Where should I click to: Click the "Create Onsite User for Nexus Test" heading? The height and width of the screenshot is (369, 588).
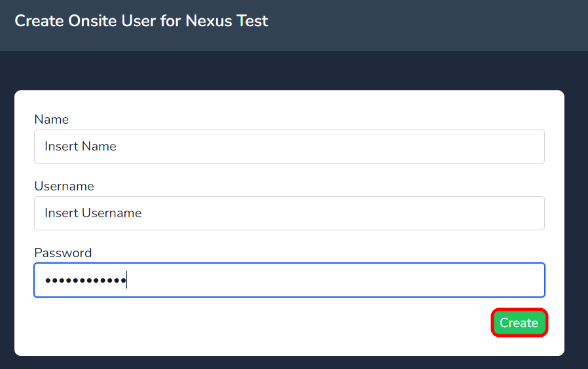point(141,21)
